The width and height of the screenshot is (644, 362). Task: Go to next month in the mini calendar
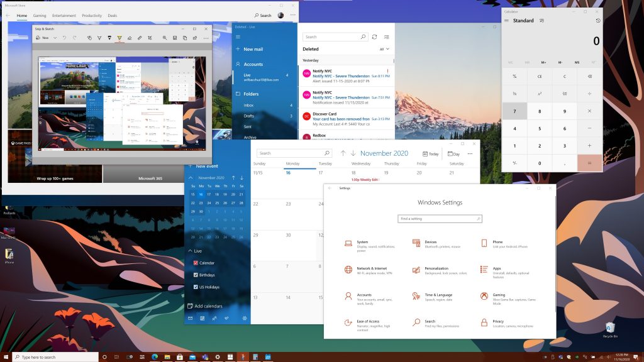tap(241, 178)
